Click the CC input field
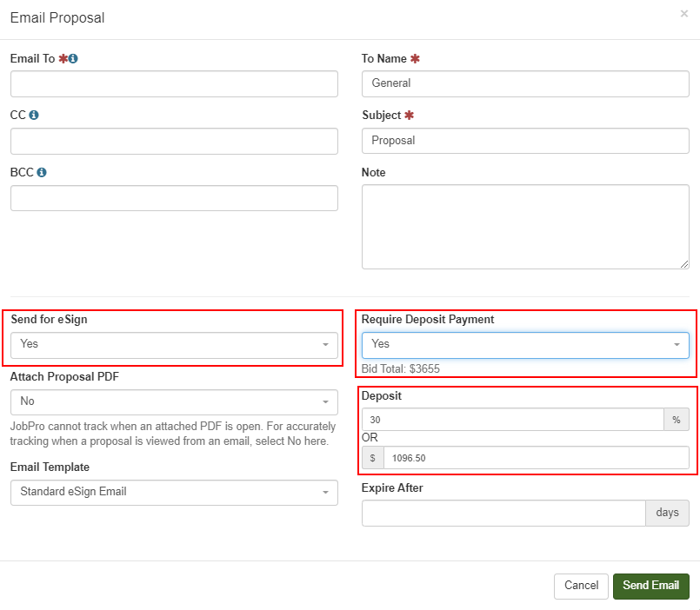 [174, 141]
